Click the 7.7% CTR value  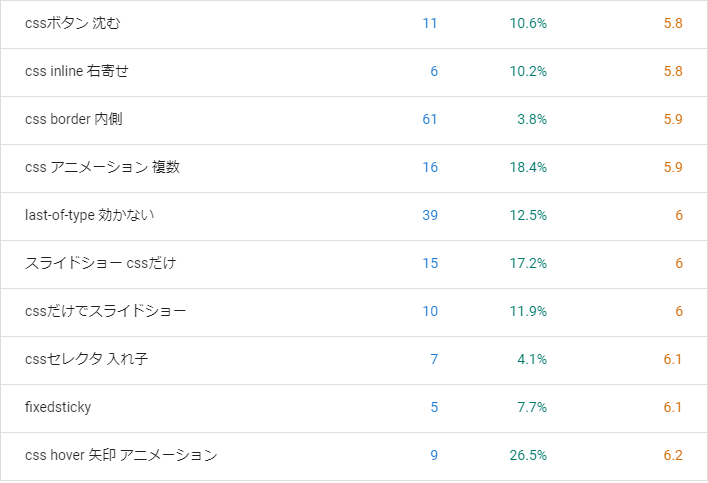(x=532, y=407)
